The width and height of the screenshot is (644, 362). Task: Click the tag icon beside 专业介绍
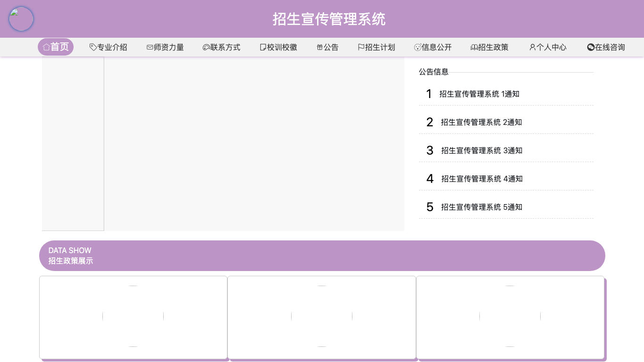(93, 47)
